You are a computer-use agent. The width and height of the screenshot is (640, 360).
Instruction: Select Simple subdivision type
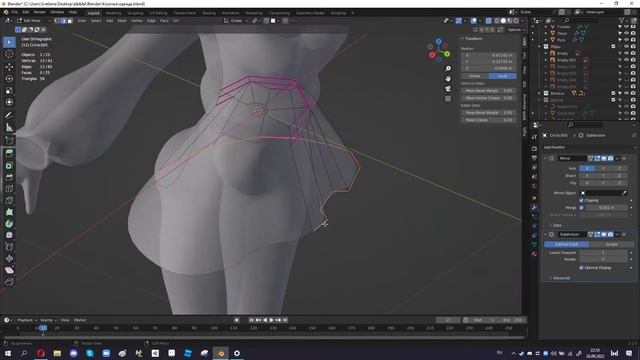click(x=611, y=244)
